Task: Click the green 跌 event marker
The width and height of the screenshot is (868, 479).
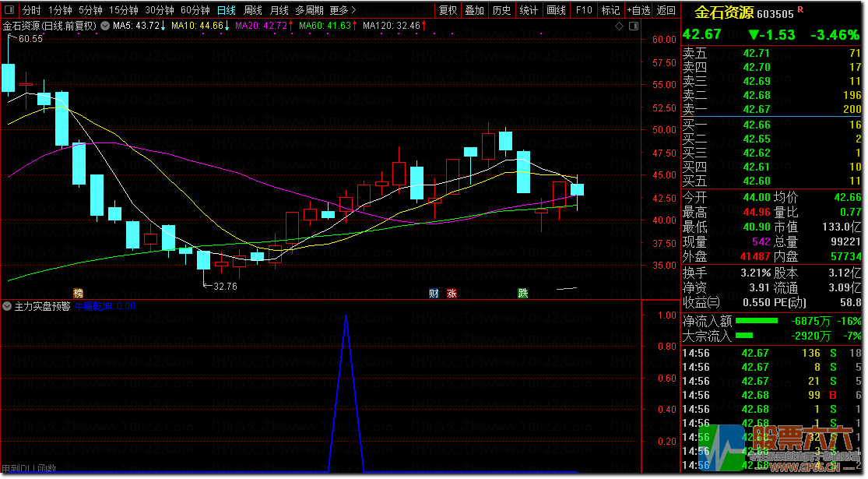Action: point(523,293)
